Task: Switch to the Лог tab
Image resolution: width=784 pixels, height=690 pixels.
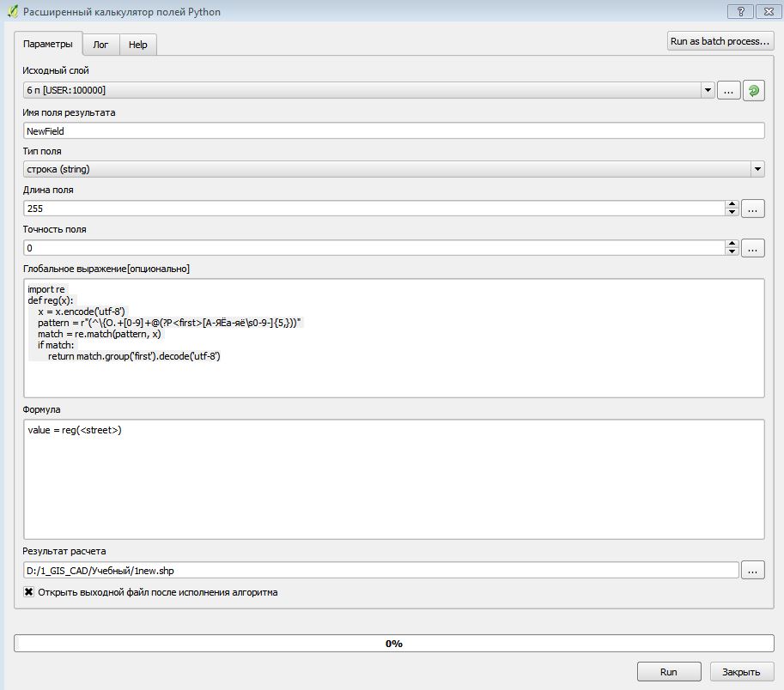Action: (100, 45)
